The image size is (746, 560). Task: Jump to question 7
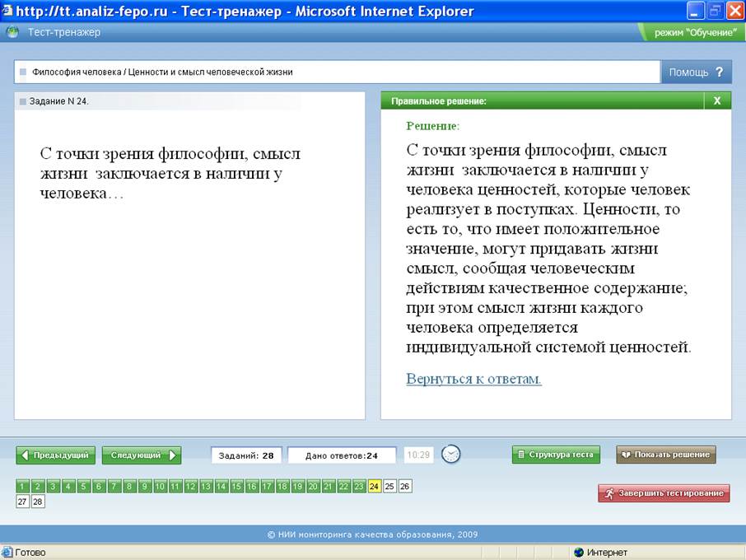(x=114, y=486)
